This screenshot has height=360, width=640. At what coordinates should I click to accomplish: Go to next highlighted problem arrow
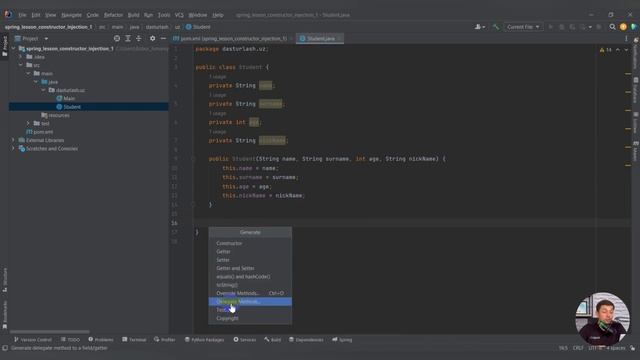click(626, 50)
